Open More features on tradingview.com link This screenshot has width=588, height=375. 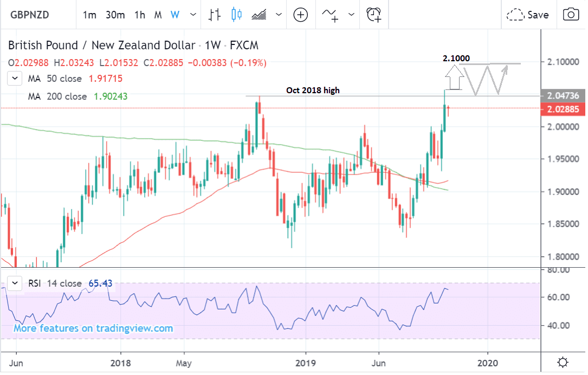[x=93, y=328]
